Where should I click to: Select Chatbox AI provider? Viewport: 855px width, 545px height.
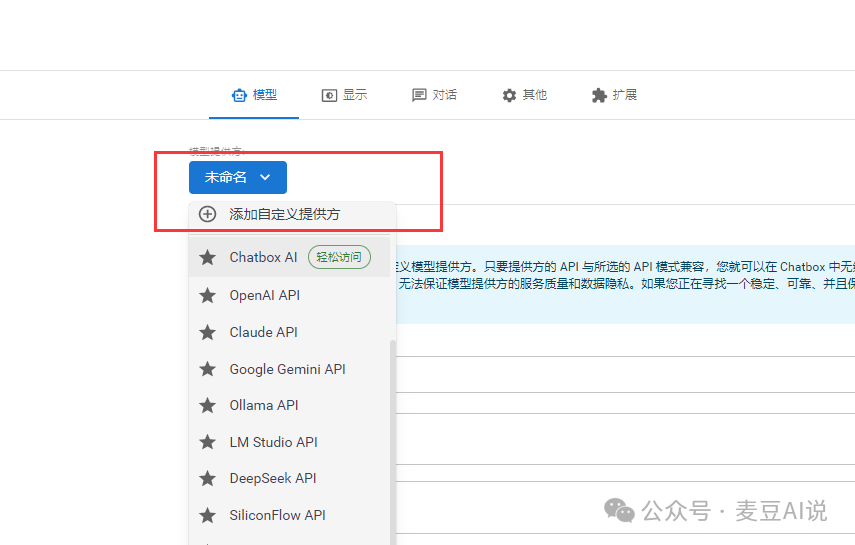point(290,257)
